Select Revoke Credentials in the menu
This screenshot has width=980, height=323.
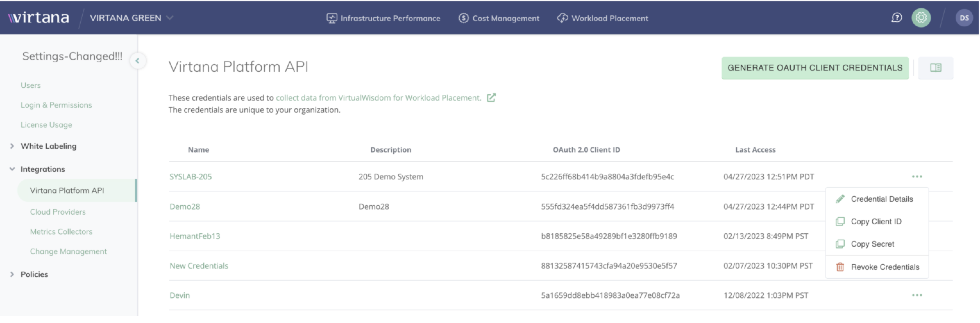(884, 267)
